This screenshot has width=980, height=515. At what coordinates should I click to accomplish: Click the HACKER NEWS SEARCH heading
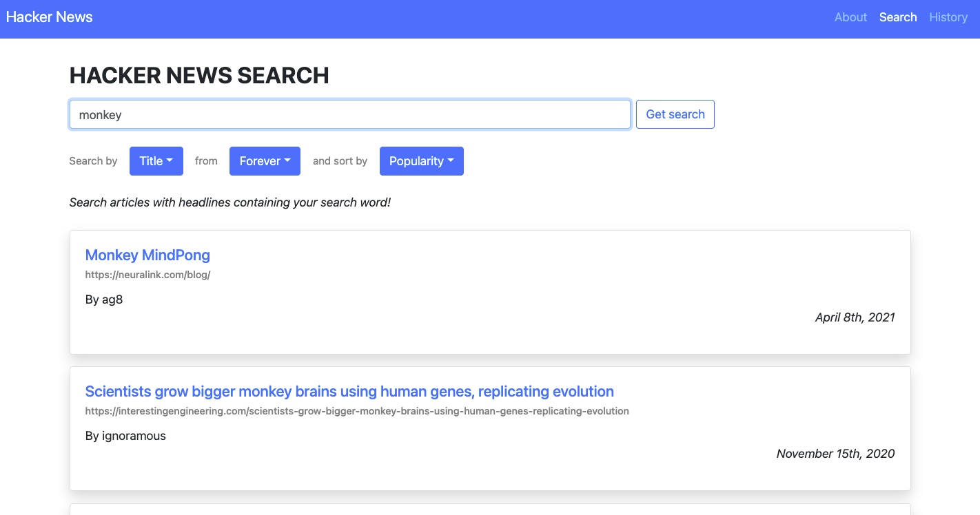[x=199, y=76]
